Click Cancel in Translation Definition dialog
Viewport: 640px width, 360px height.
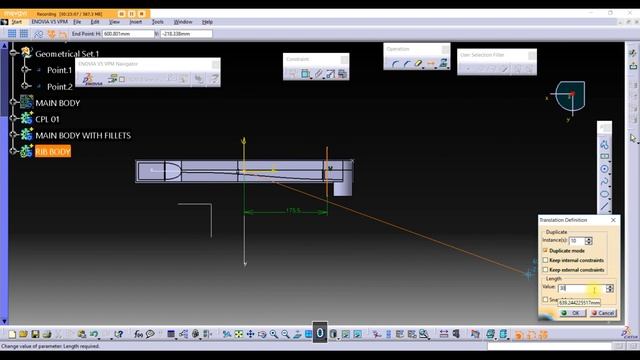(603, 313)
